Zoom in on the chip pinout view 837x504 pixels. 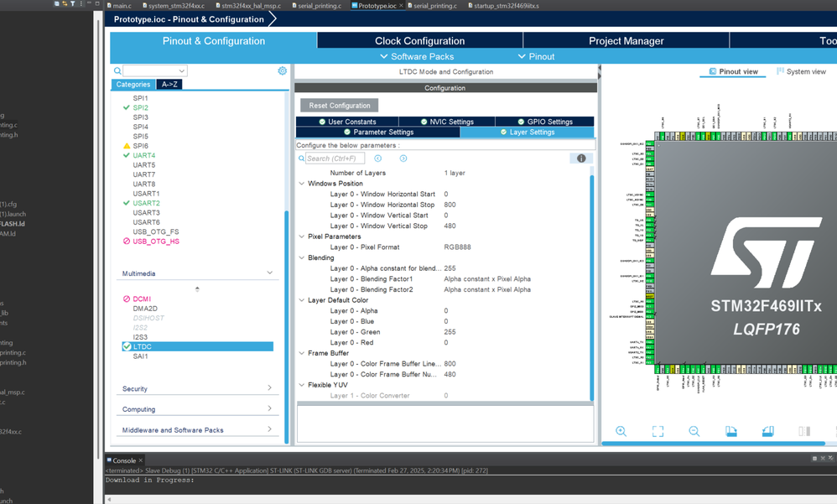(621, 431)
